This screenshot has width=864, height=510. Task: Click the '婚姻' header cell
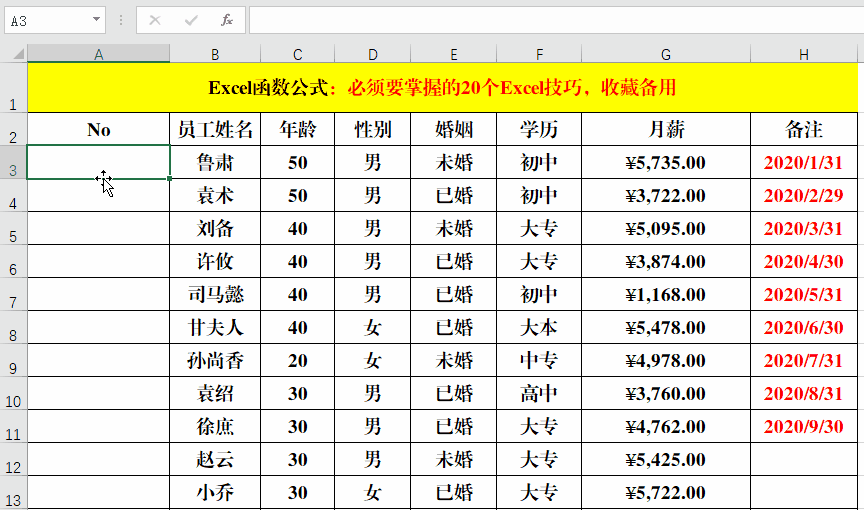453,129
